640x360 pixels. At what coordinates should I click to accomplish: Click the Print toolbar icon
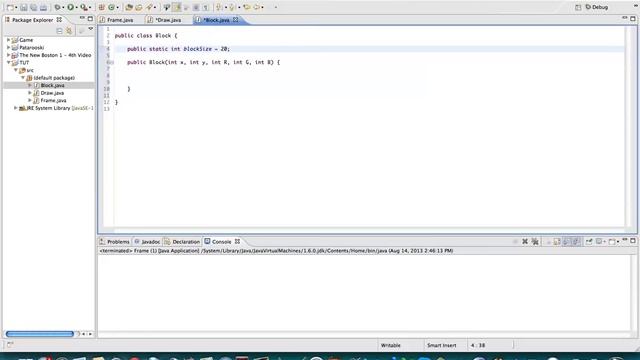point(43,7)
